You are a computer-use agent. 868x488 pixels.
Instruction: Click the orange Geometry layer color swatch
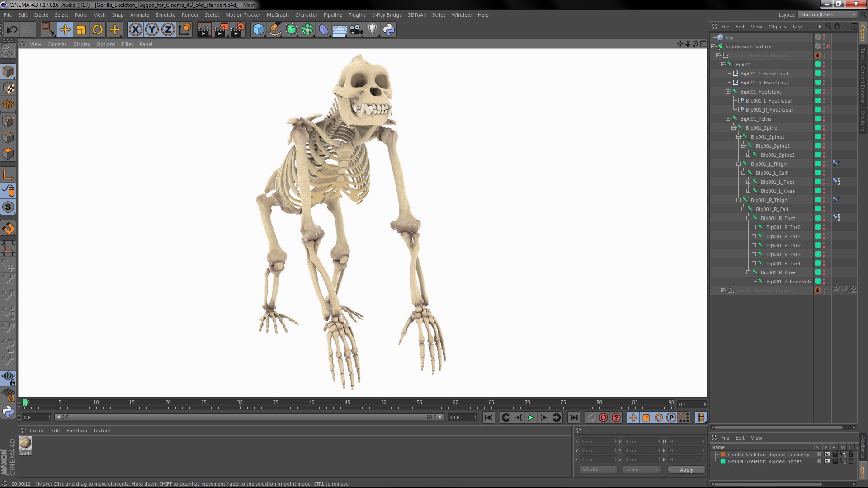(723, 455)
